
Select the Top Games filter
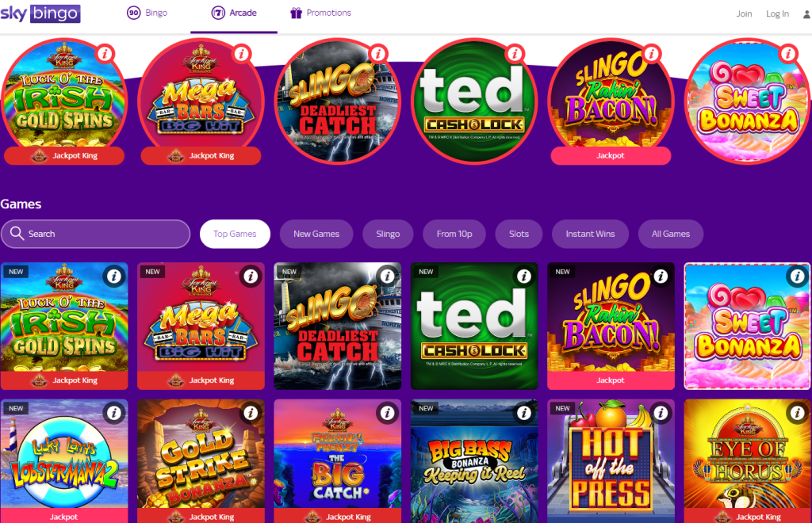(235, 234)
